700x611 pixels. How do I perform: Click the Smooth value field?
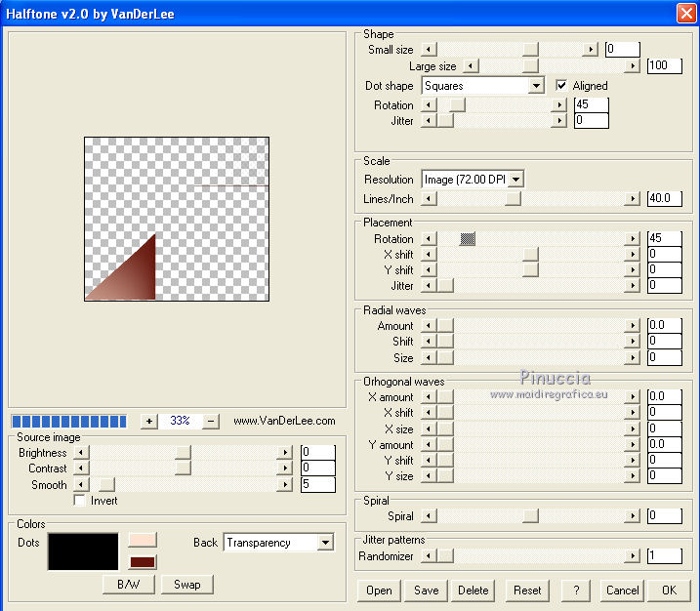318,484
